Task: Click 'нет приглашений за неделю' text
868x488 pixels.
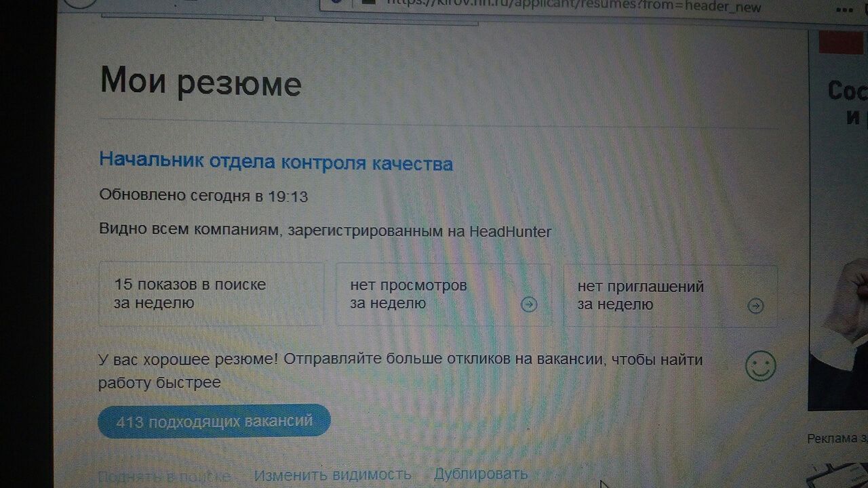Action: [x=640, y=296]
